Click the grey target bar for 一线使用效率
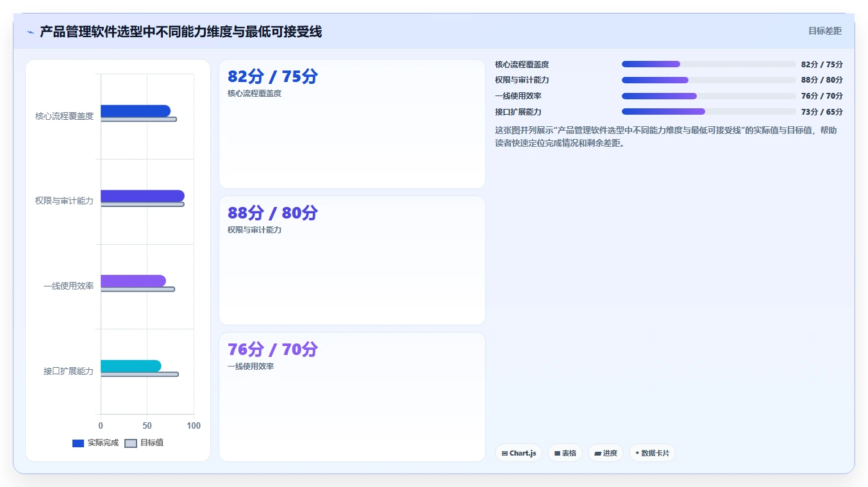Screen dimensions: 868x487 pyautogui.click(x=138, y=289)
